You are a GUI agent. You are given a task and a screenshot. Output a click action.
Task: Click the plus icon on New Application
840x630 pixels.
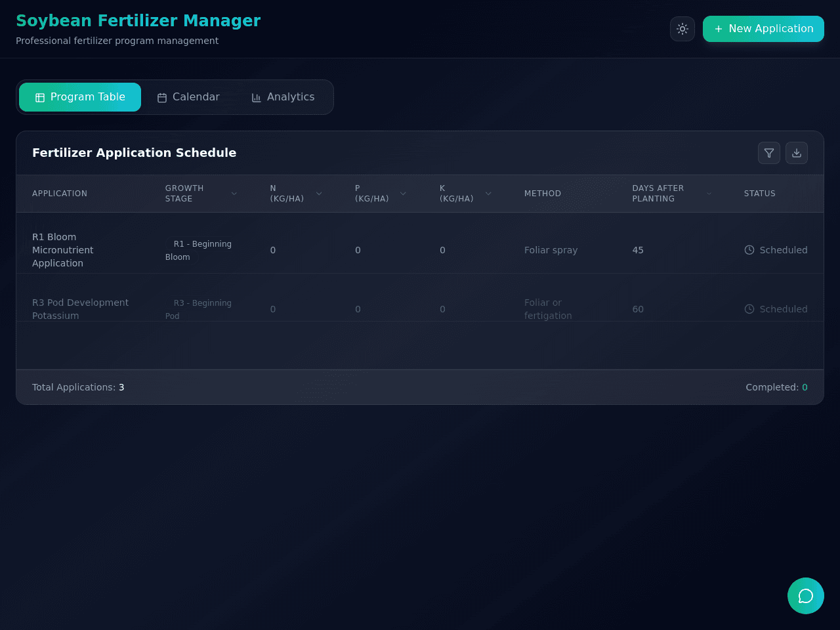(719, 29)
